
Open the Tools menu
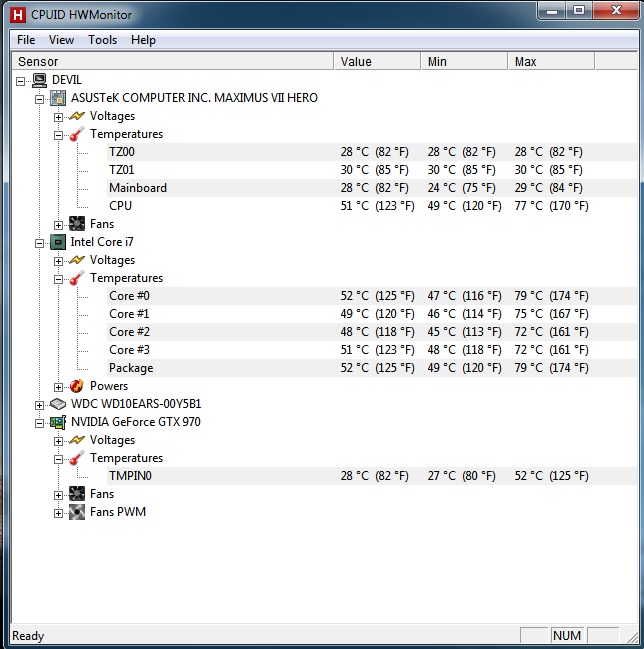pos(102,40)
